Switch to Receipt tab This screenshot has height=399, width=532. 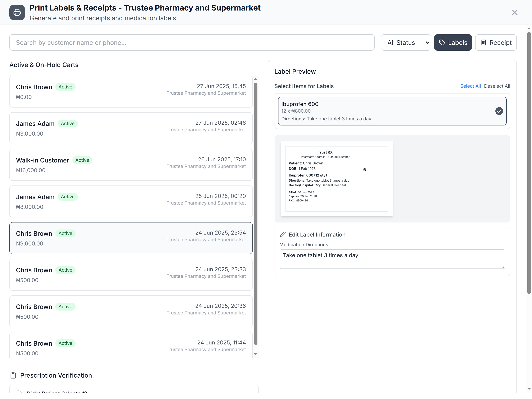(496, 43)
